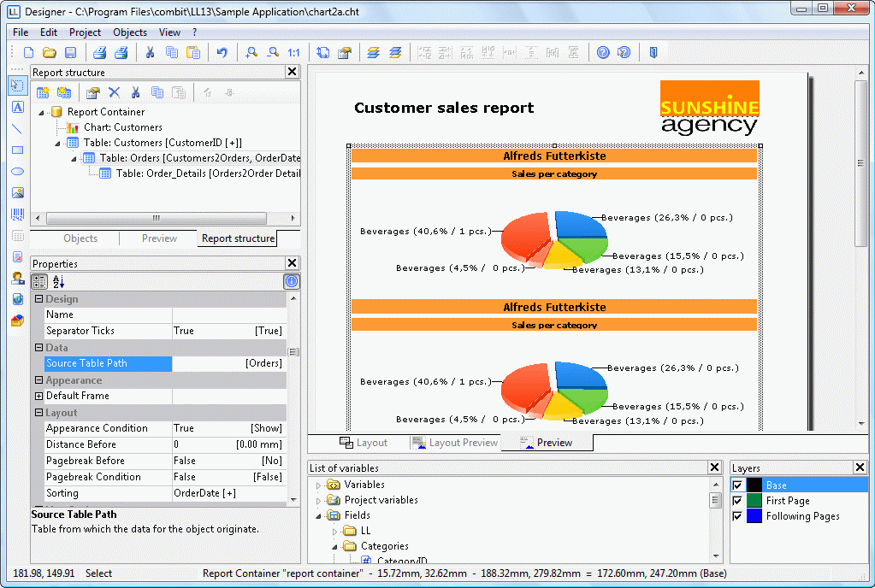Image resolution: width=875 pixels, height=588 pixels.
Task: Click the Save disk icon
Action: coord(70,53)
